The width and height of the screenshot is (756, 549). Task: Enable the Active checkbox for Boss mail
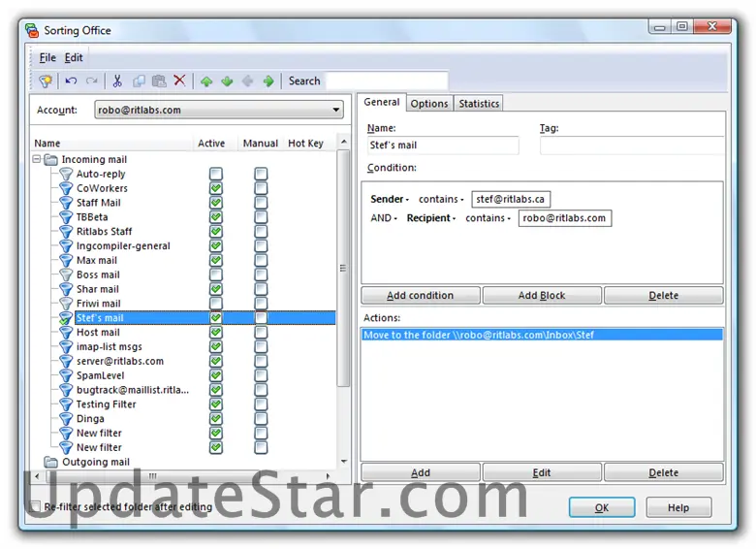[216, 274]
